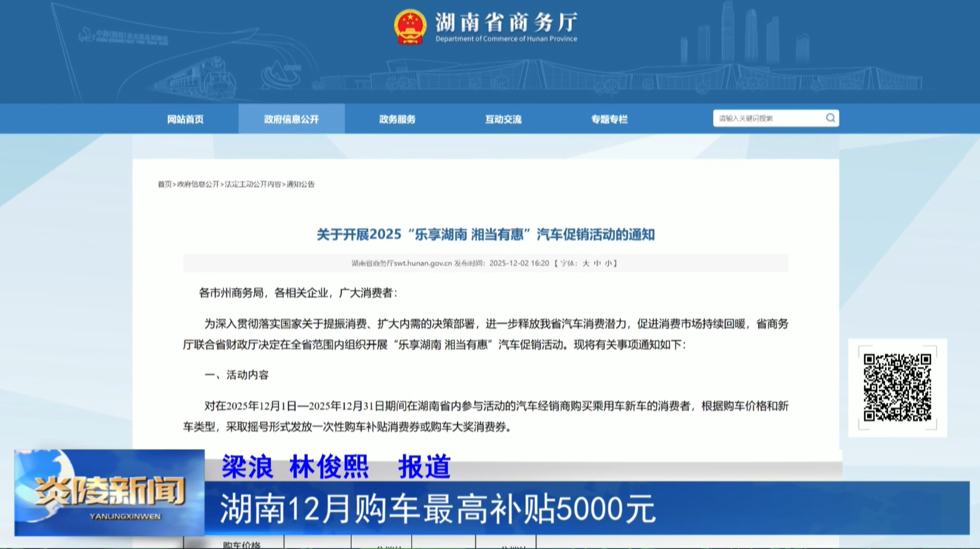Image resolution: width=980 pixels, height=549 pixels.
Task: Click 法定主动公开内容 breadcrumb link
Action: 252,185
